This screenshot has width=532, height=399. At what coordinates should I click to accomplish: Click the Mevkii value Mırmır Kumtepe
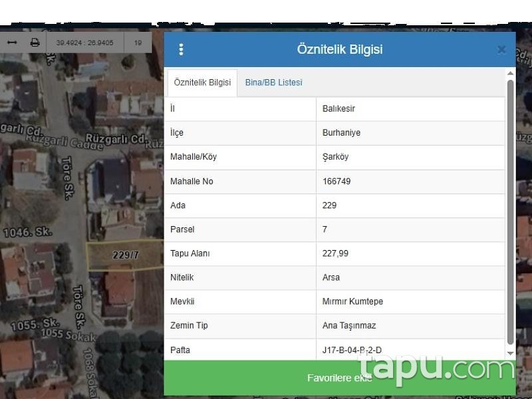click(352, 301)
